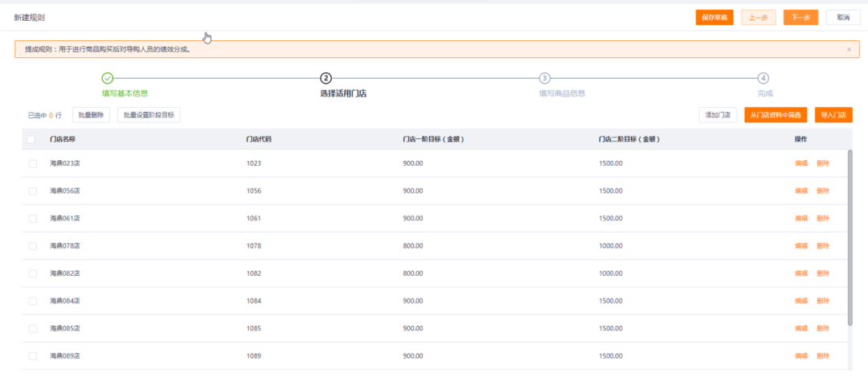Screen dimensions: 868x378
Task: Click 保存草稿 to save the draft
Action: [714, 17]
